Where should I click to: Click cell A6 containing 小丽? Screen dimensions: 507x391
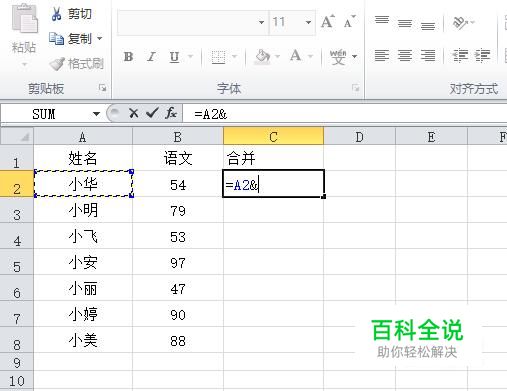[83, 288]
